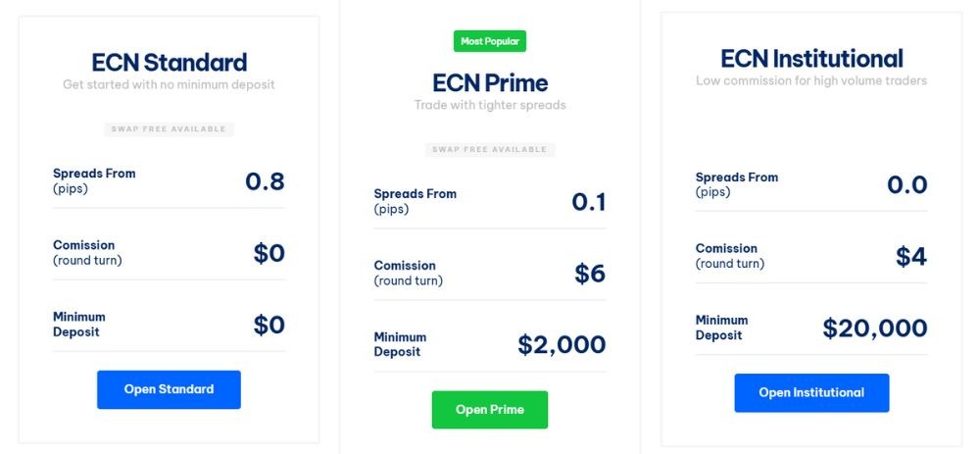Open an ECN Institutional account
The image size is (980, 454).
tap(811, 393)
